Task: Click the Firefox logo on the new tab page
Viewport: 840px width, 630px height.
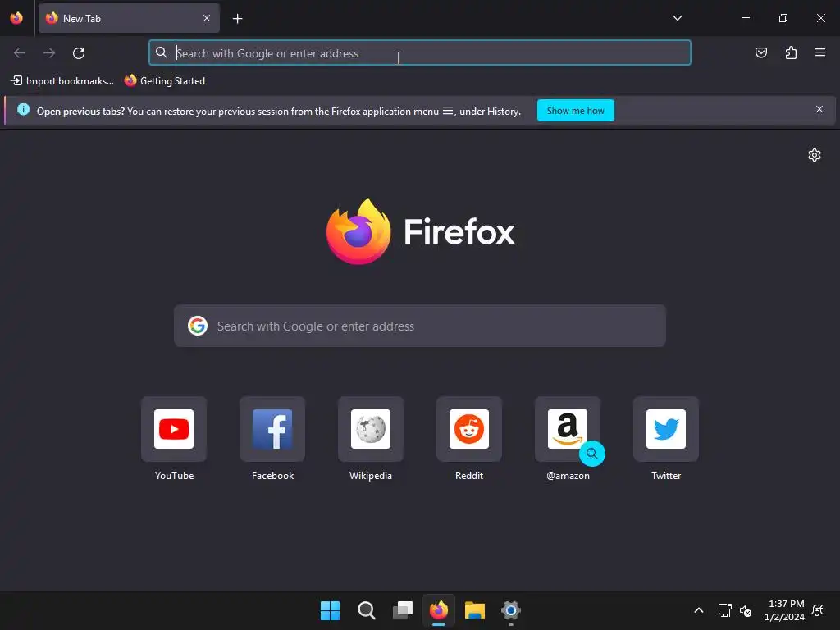Action: 420,231
